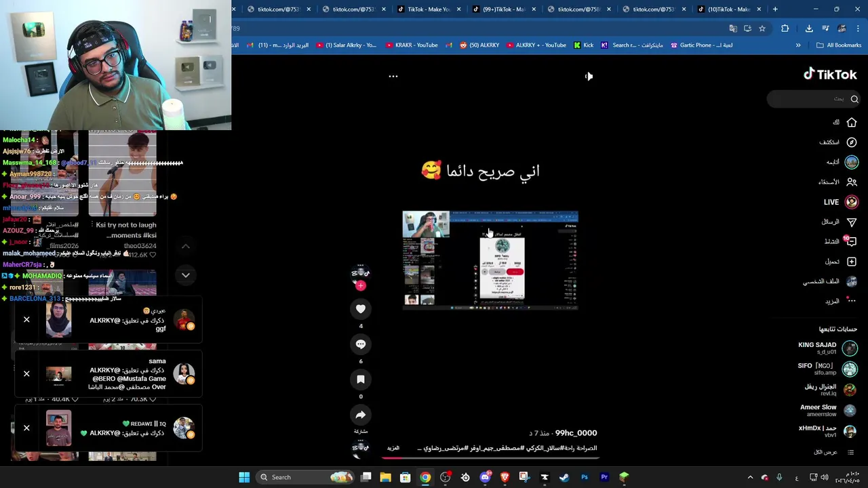The width and height of the screenshot is (868, 488).
Task: Share the video with arrow icon
Action: point(361,415)
